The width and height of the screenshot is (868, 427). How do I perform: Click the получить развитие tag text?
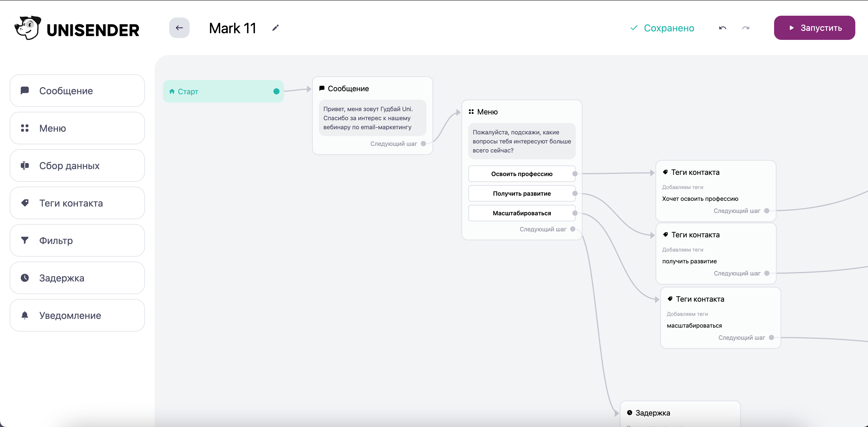[689, 261]
